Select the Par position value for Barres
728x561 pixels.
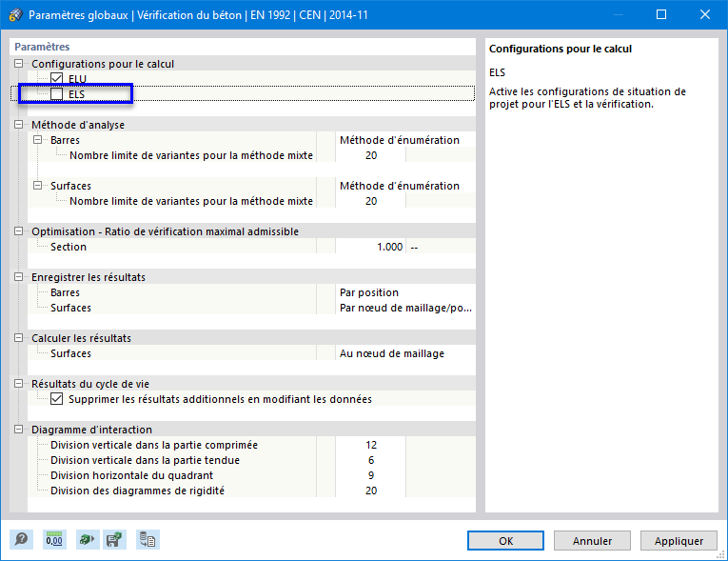pos(405,292)
